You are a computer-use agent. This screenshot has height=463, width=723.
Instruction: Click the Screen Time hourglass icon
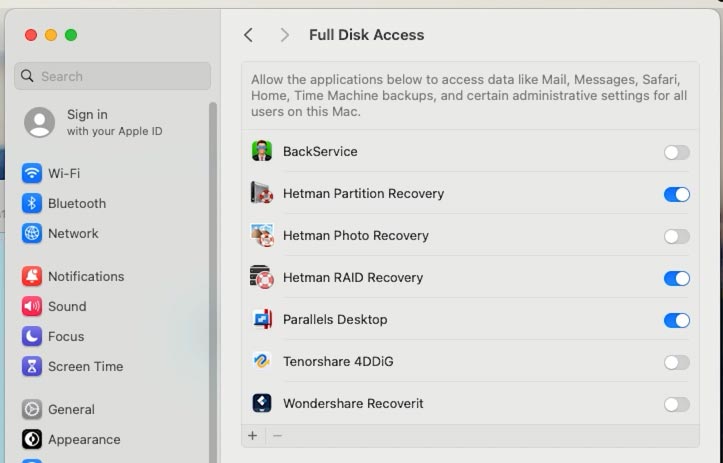pyautogui.click(x=32, y=366)
